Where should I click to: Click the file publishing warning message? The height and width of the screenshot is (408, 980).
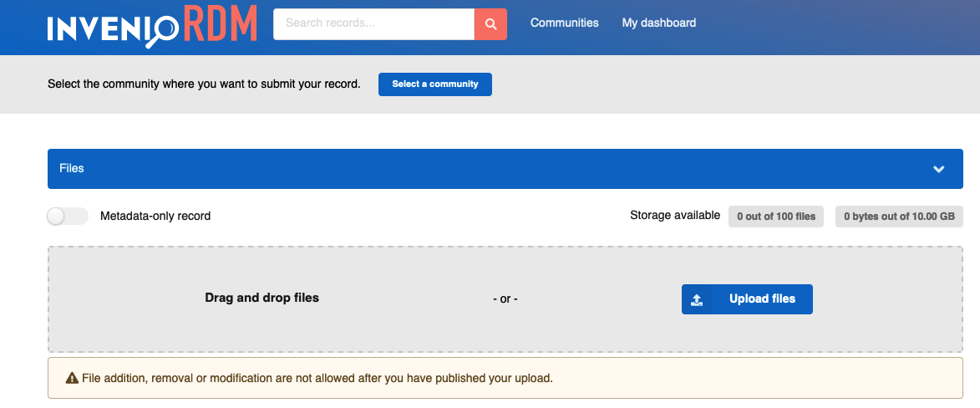(x=317, y=379)
